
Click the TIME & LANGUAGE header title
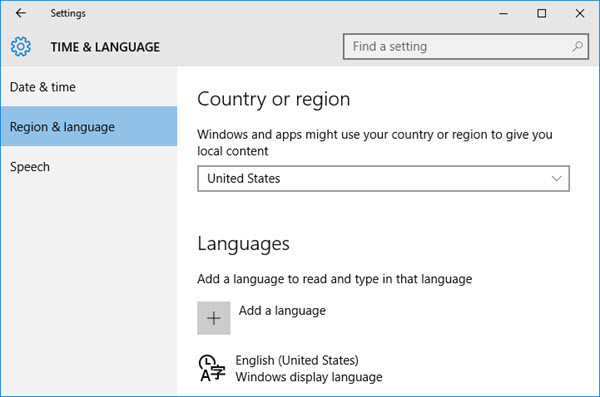pos(105,47)
